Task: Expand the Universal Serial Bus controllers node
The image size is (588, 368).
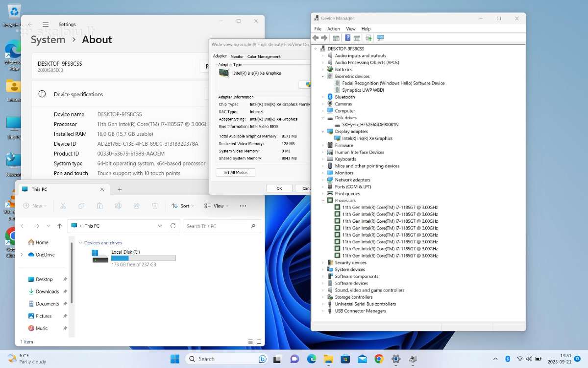Action: tap(323, 304)
